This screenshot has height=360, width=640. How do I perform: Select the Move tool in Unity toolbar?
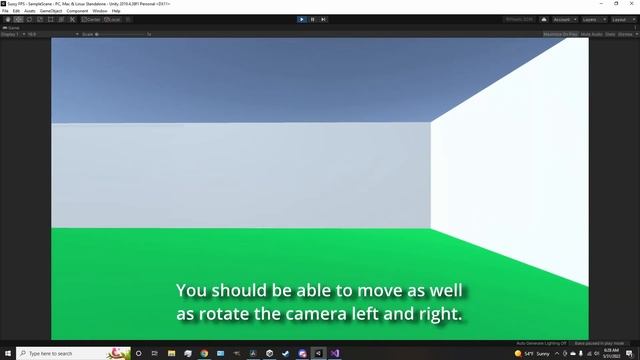point(18,20)
